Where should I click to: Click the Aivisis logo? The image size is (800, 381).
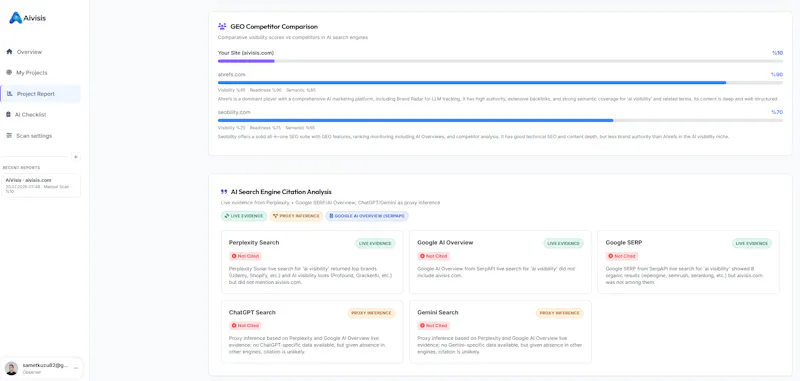pyautogui.click(x=28, y=18)
